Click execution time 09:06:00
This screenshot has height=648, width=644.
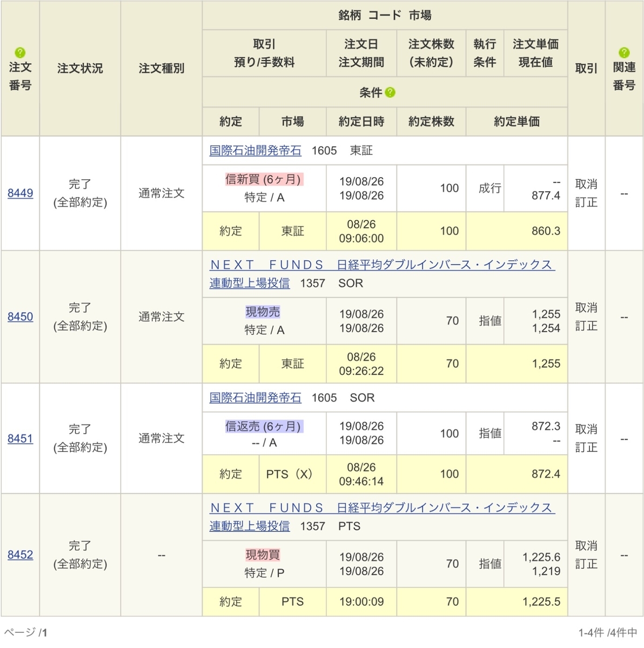coord(361,238)
